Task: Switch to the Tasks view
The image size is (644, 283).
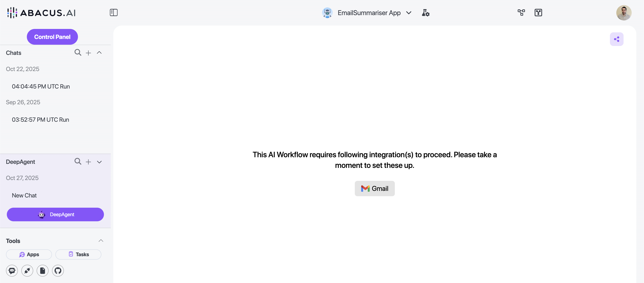Action: tap(78, 254)
